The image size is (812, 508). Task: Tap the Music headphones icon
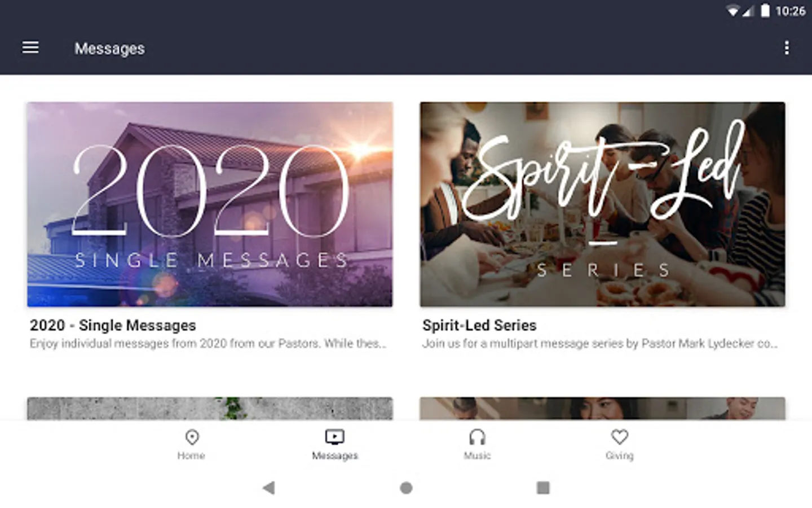coord(477,437)
